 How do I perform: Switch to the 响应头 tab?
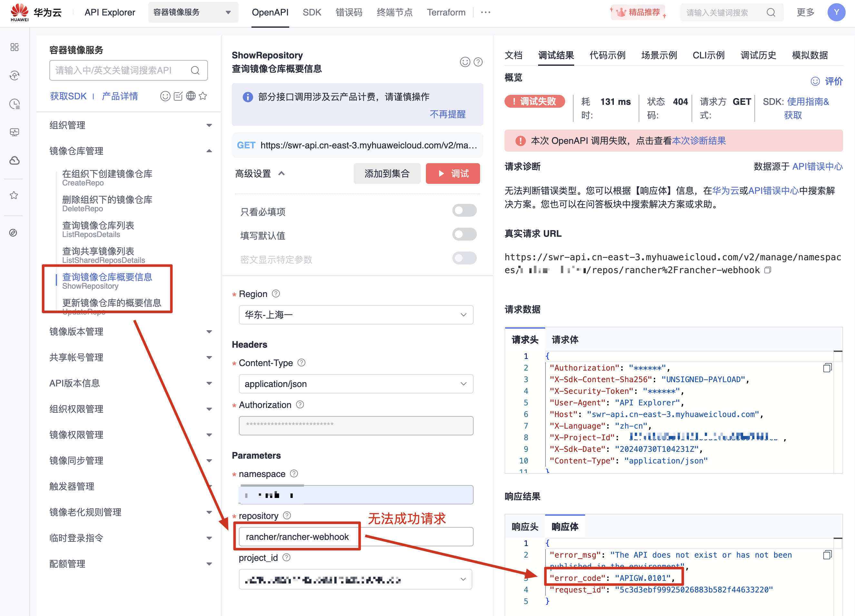click(525, 527)
